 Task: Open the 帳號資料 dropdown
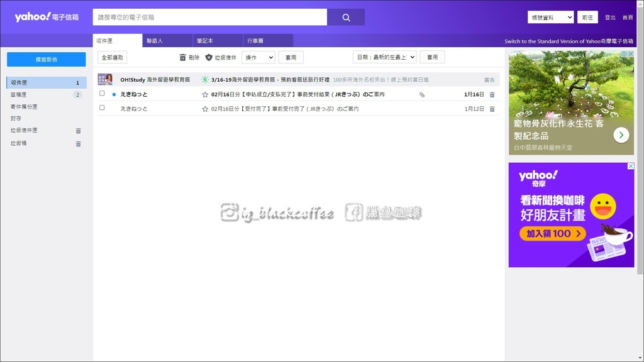coord(550,16)
